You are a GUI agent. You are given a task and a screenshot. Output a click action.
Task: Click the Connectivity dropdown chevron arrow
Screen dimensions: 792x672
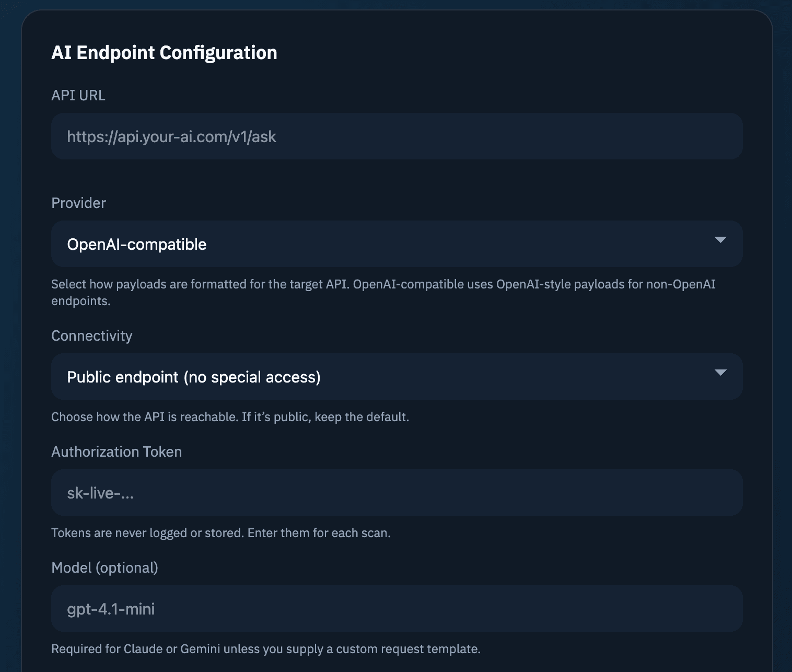click(721, 374)
